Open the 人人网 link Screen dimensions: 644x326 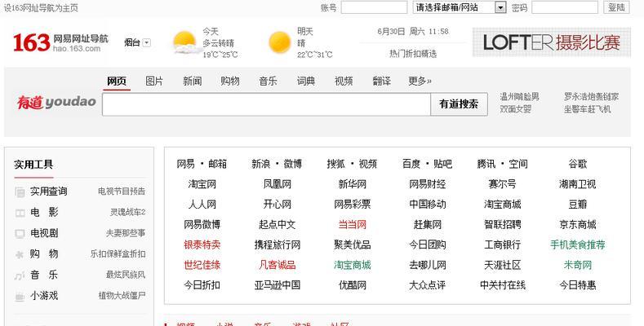(x=202, y=205)
